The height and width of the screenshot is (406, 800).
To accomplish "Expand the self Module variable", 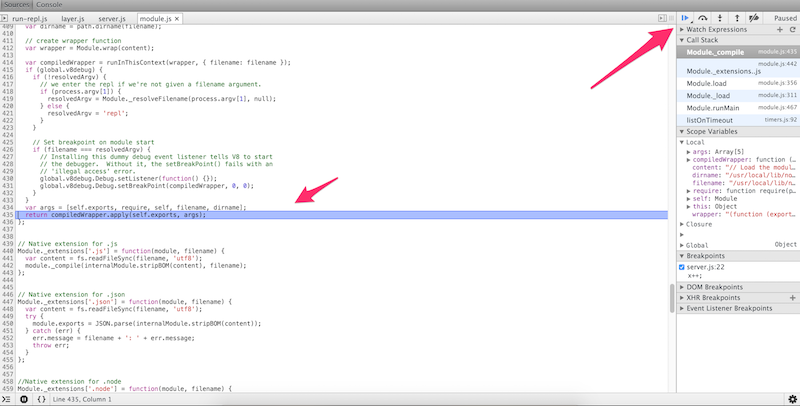I will [x=689, y=199].
